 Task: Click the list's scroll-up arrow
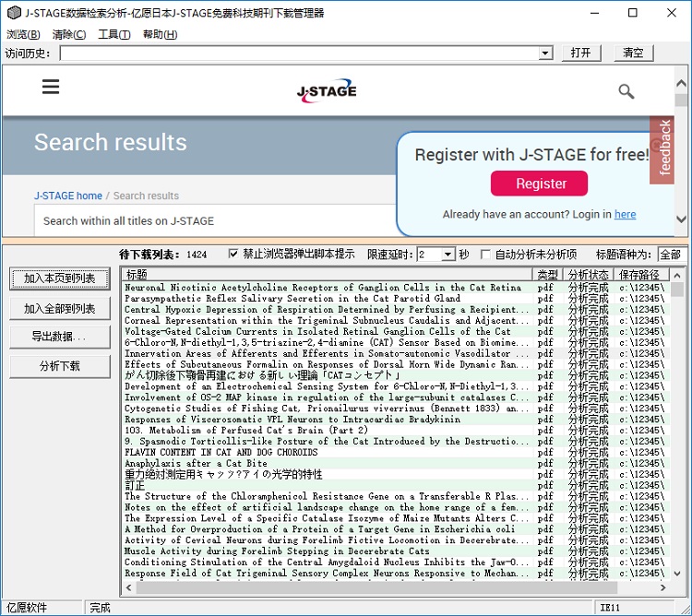click(677, 275)
